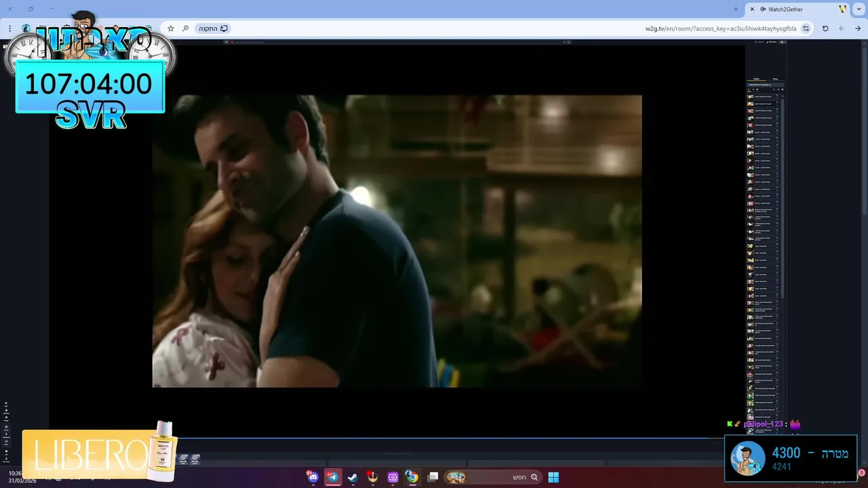Click the LIBERO perfume advertisement banner
Viewport: 868px width, 488px height.
(x=100, y=453)
